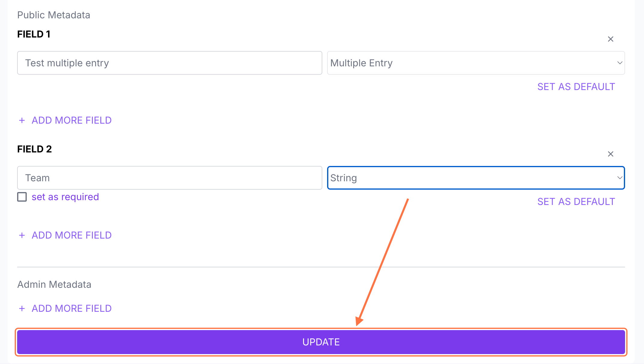Open the String type dropdown
Image resolution: width=644 pixels, height=364 pixels.
pos(476,178)
